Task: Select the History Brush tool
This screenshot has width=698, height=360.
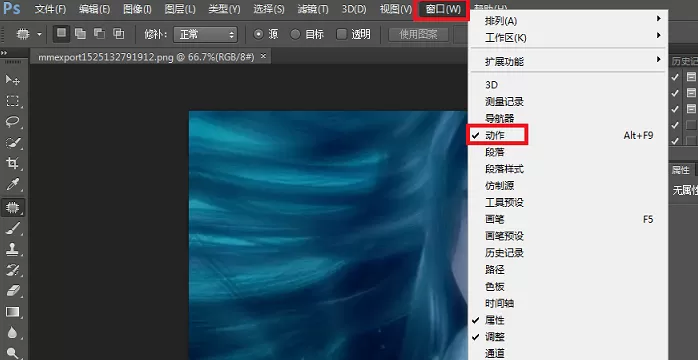Action: [12, 270]
